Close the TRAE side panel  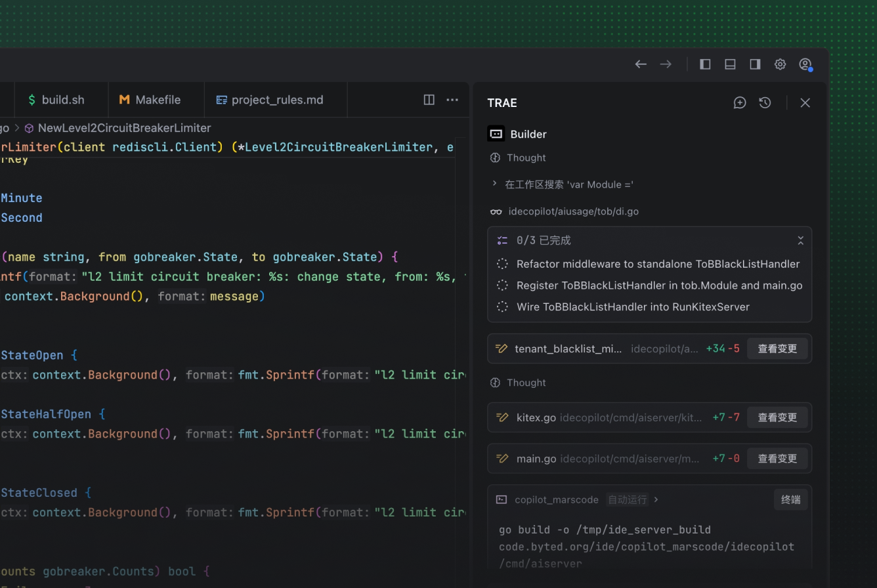805,102
